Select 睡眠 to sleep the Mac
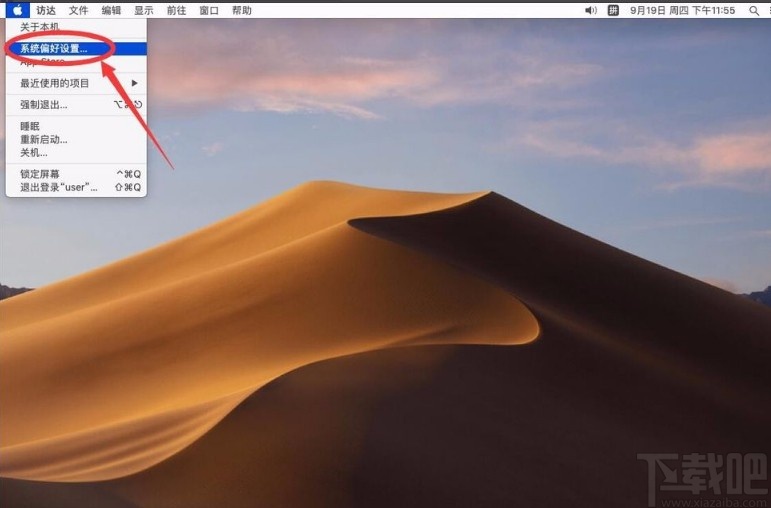Viewport: 771px width, 508px height. click(x=30, y=127)
